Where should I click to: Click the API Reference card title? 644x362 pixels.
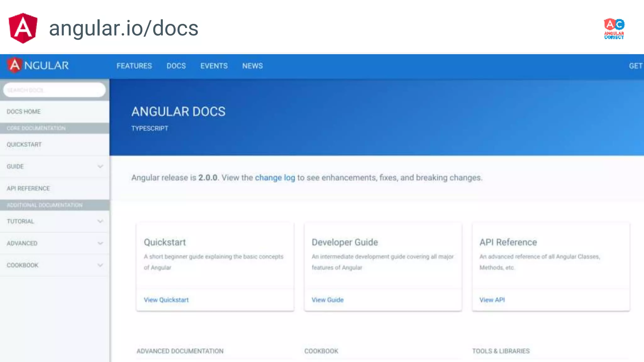point(508,242)
